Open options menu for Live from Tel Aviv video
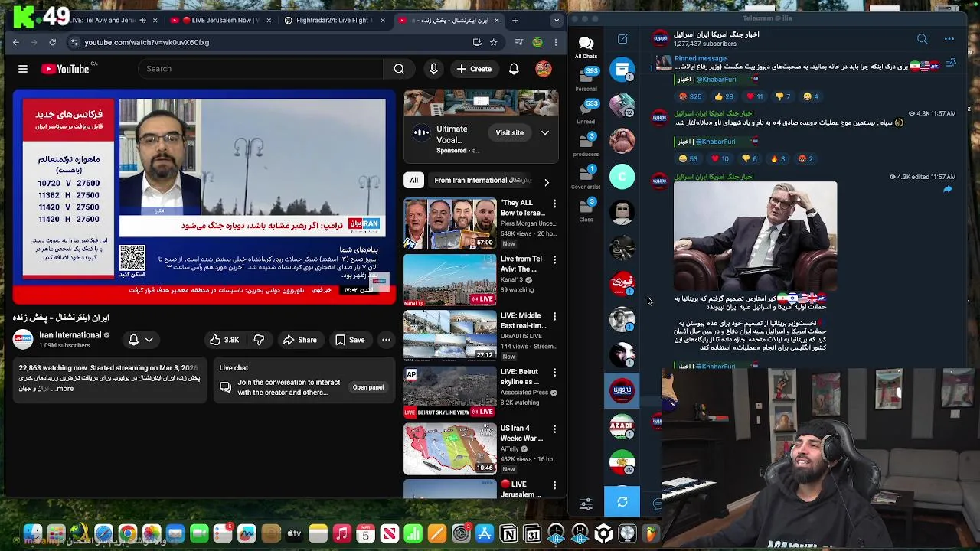This screenshot has width=980, height=551. click(x=554, y=259)
